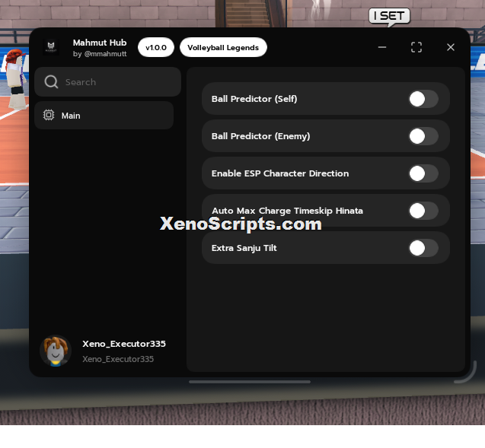Click the Mahmut Hub logo icon
Image resolution: width=485 pixels, height=448 pixels.
point(51,47)
